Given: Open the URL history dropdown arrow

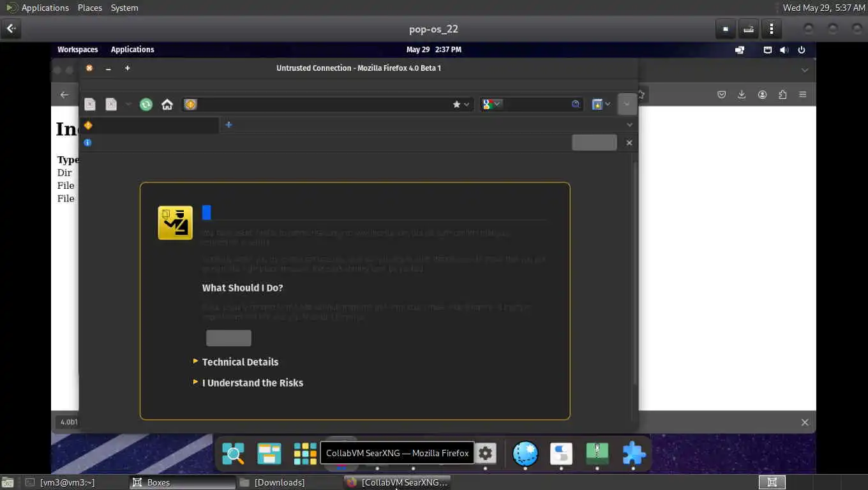Looking at the screenshot, I should (x=467, y=104).
